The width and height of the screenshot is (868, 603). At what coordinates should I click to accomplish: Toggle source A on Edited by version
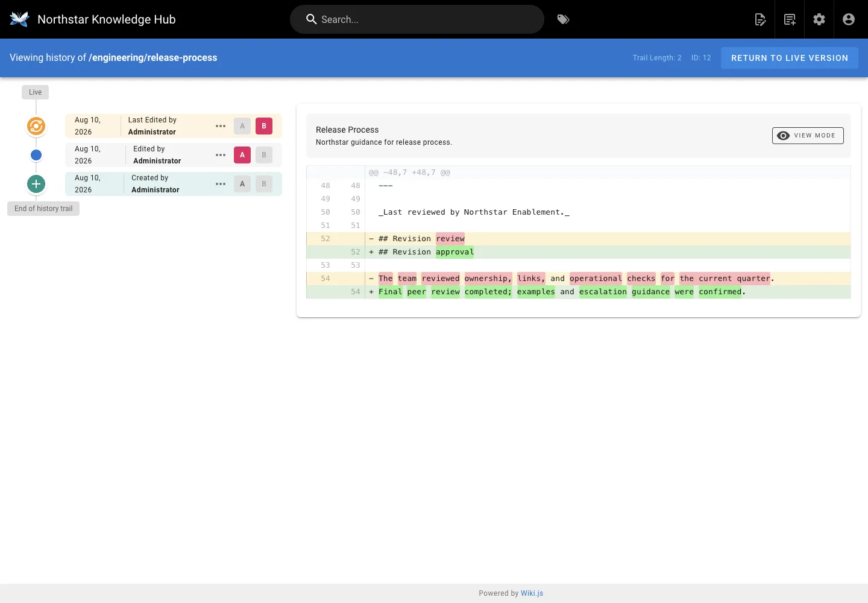point(242,155)
